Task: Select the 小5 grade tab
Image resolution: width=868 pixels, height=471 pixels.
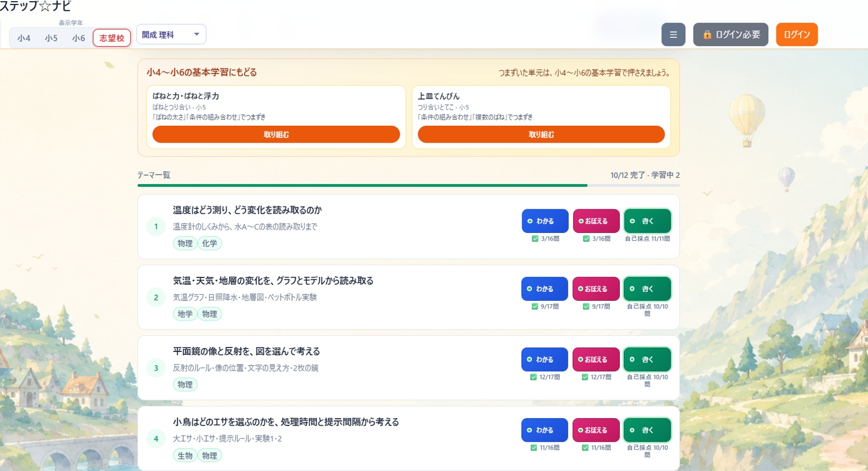Action: click(x=51, y=38)
